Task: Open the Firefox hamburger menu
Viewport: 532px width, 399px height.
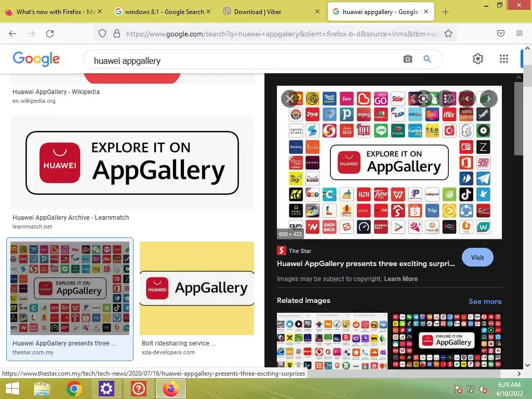Action: coord(520,33)
